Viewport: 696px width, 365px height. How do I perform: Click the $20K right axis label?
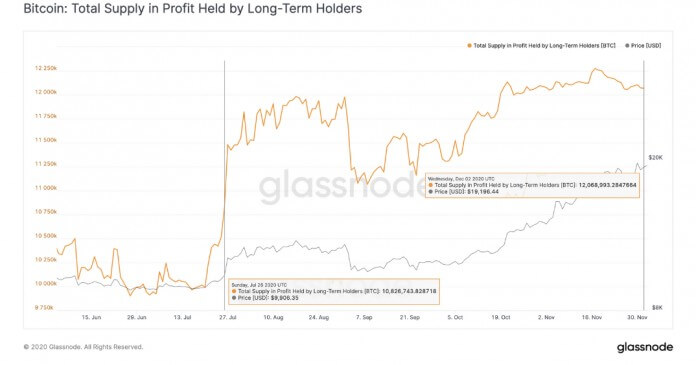(655, 158)
